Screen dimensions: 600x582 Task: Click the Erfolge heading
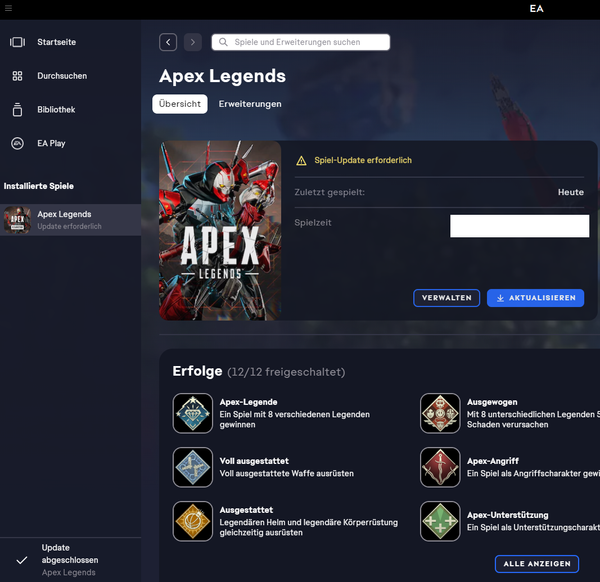(x=197, y=371)
